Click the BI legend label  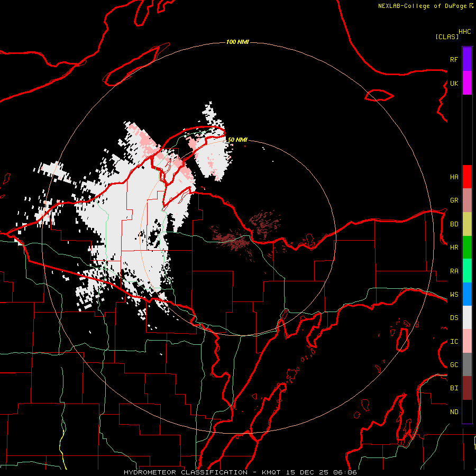tap(454, 388)
